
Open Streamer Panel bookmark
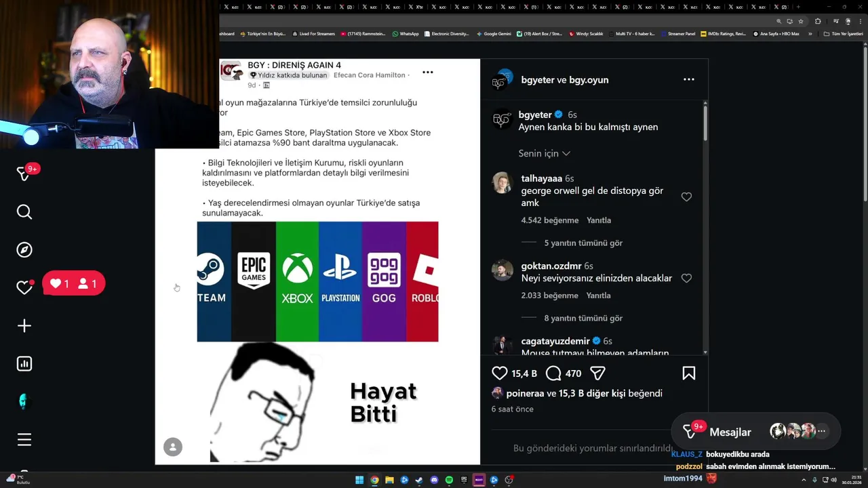point(678,34)
